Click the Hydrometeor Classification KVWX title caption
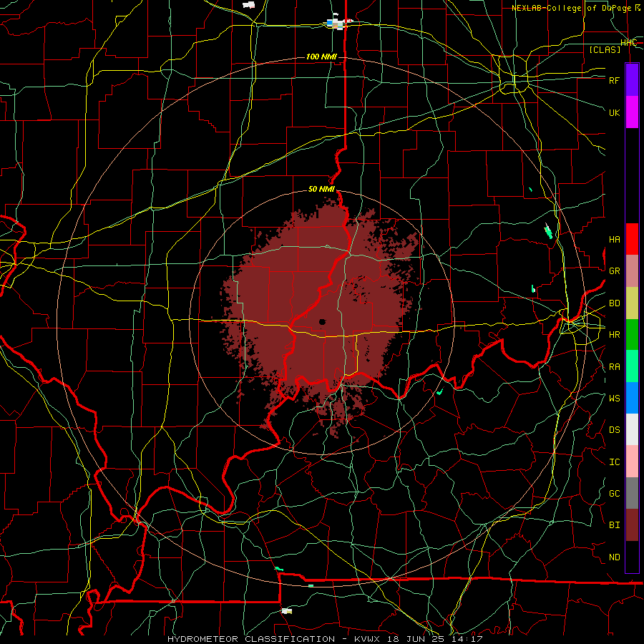The image size is (644, 644). coord(325,639)
